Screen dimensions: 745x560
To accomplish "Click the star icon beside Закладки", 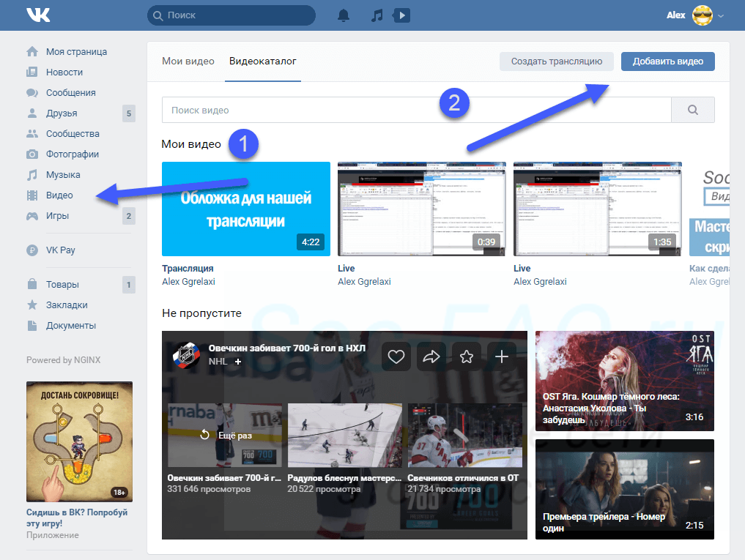I will (x=31, y=305).
